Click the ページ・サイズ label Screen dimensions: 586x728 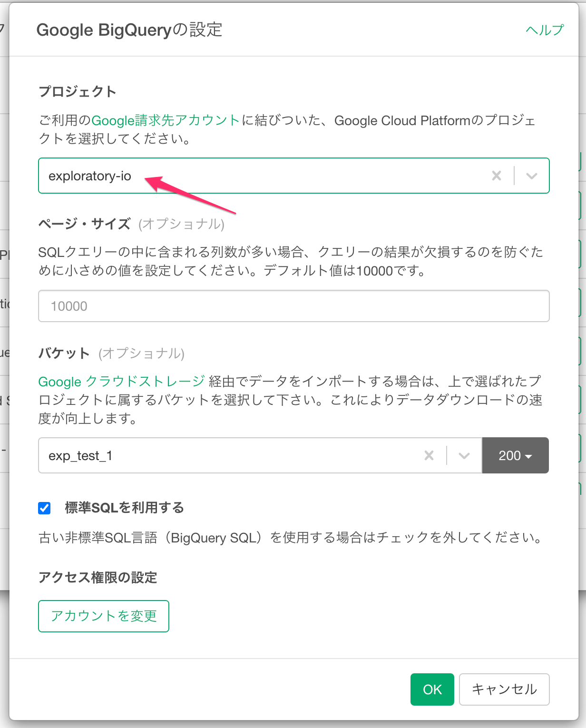pyautogui.click(x=85, y=224)
